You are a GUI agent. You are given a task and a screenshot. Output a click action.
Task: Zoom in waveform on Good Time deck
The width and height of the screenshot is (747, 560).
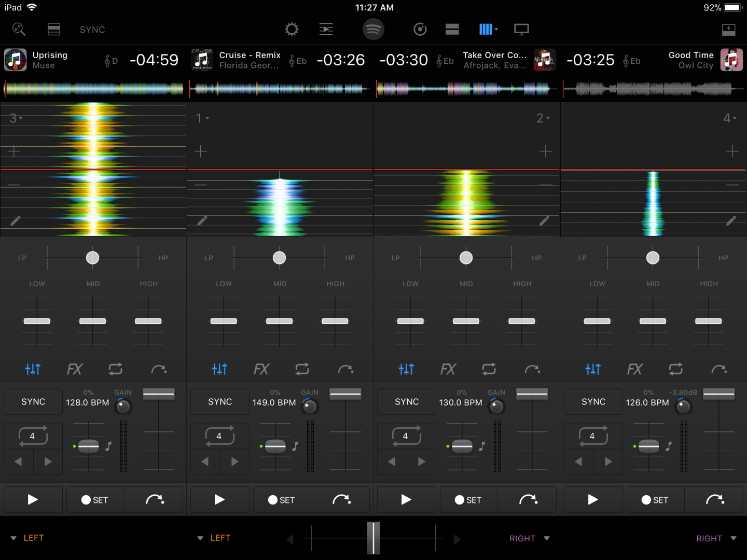(732, 151)
